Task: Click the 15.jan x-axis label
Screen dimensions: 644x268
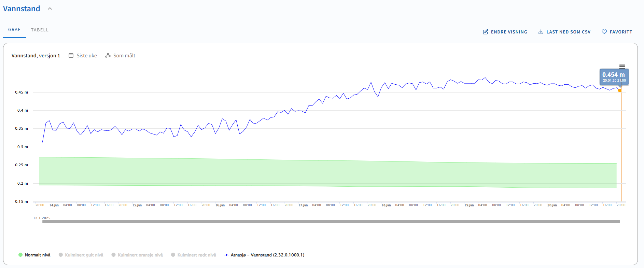Action: pos(137,205)
